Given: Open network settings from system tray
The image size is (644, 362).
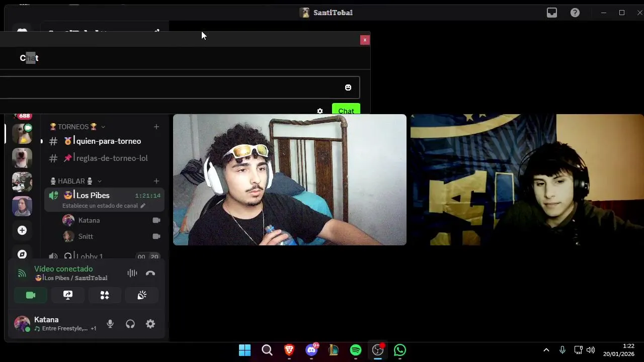Looking at the screenshot, I should (579, 350).
